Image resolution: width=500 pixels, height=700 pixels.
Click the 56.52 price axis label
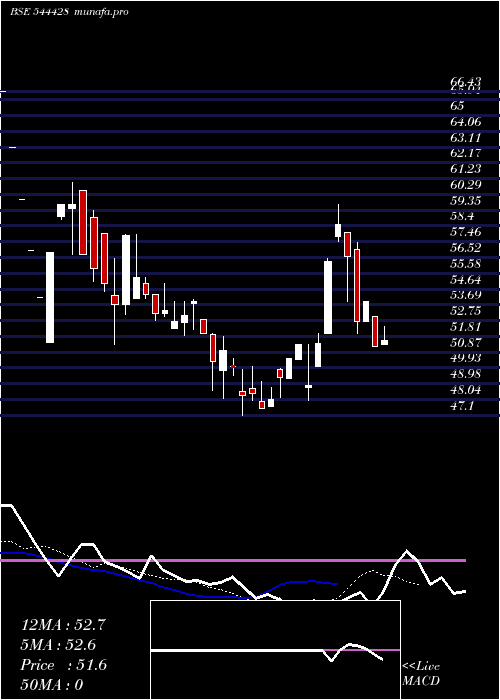point(466,248)
